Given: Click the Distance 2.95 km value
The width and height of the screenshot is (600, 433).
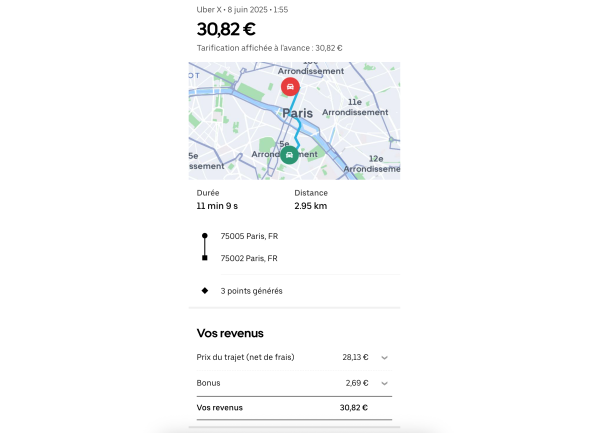Looking at the screenshot, I should 310,206.
